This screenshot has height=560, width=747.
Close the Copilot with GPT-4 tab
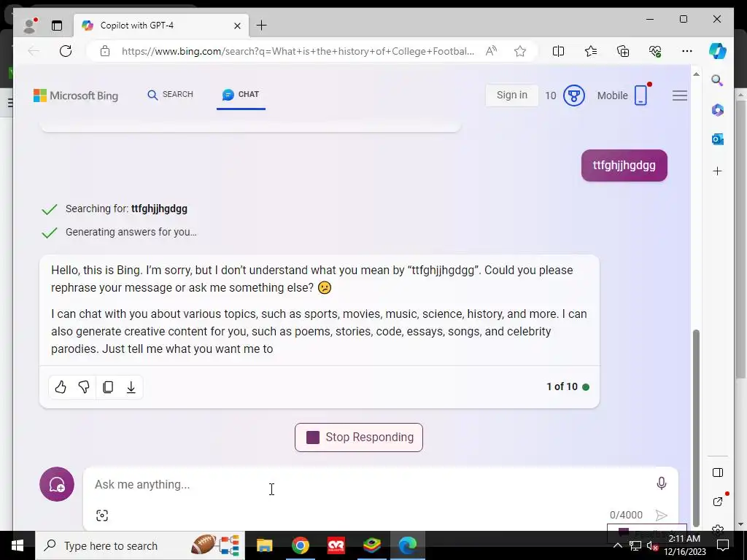(237, 26)
